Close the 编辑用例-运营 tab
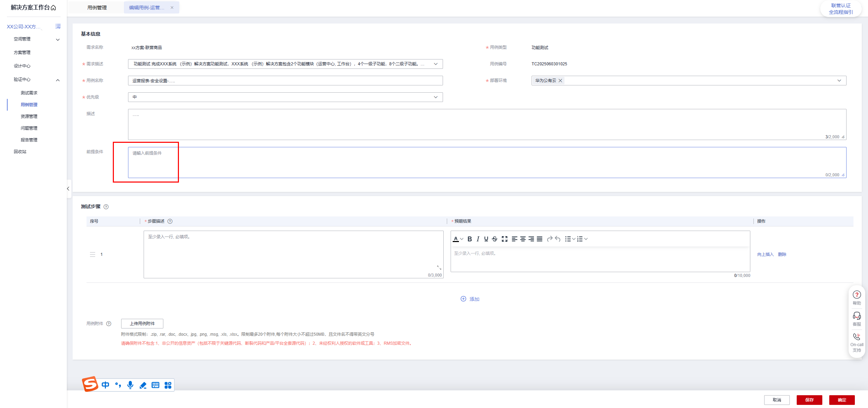The height and width of the screenshot is (408, 868). [172, 8]
